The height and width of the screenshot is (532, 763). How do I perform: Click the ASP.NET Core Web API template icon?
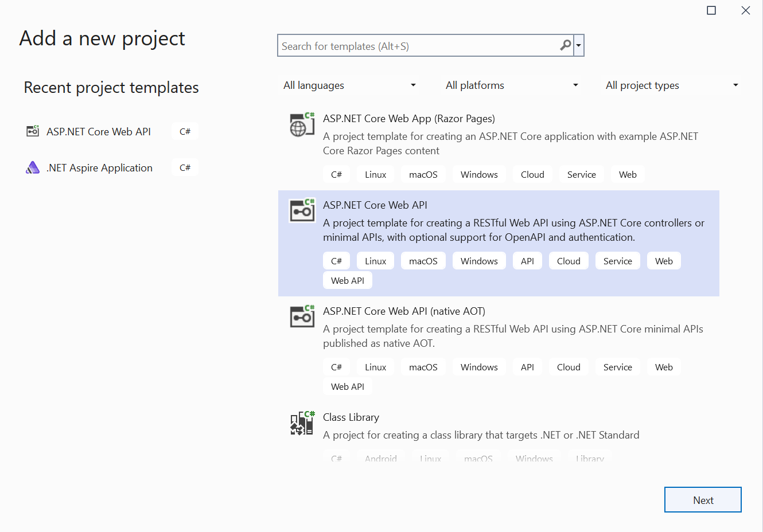click(302, 210)
